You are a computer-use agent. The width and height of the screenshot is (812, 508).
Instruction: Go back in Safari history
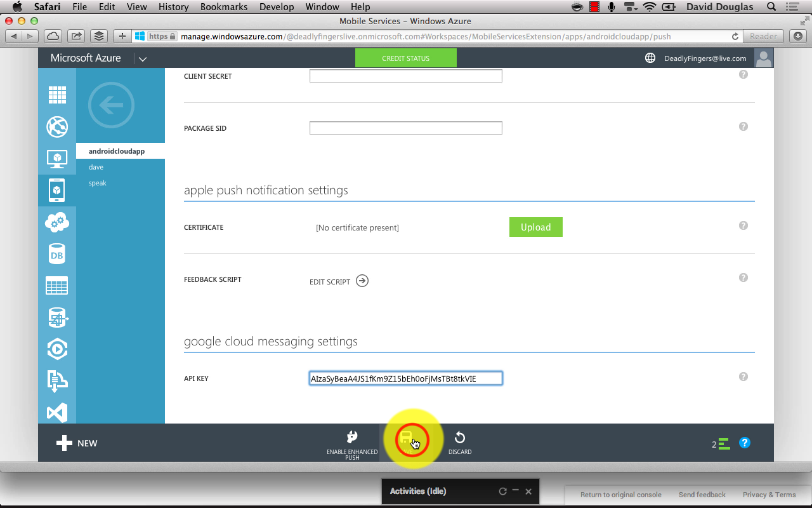point(14,36)
